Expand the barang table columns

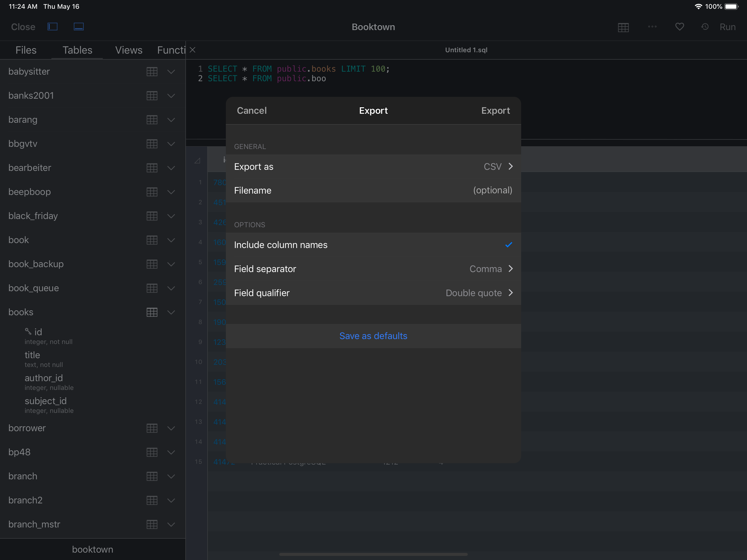171,119
